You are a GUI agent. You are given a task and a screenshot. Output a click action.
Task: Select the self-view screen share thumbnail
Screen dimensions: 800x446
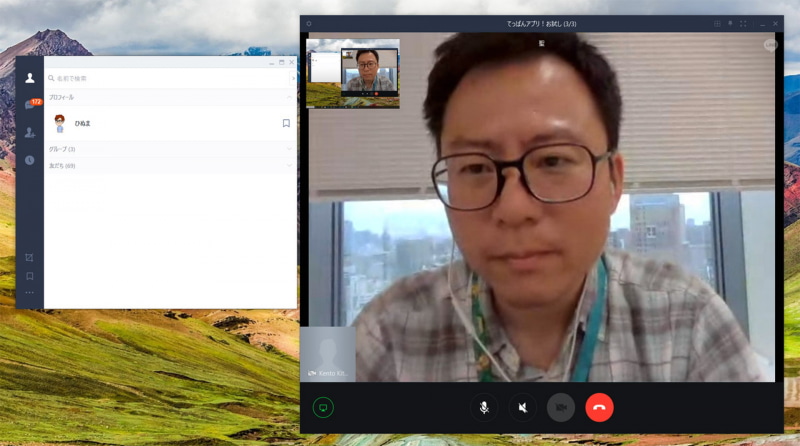[x=353, y=73]
